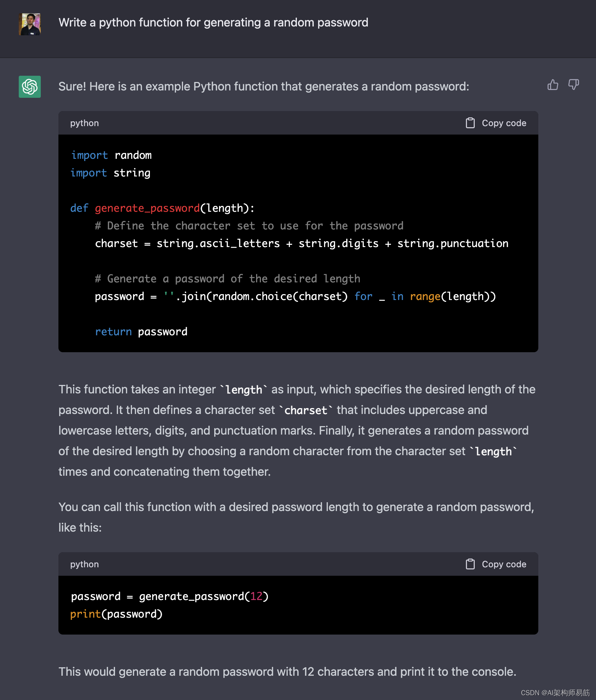The width and height of the screenshot is (596, 700).
Task: Copy code of the generate_password function block
Action: pyautogui.click(x=496, y=123)
